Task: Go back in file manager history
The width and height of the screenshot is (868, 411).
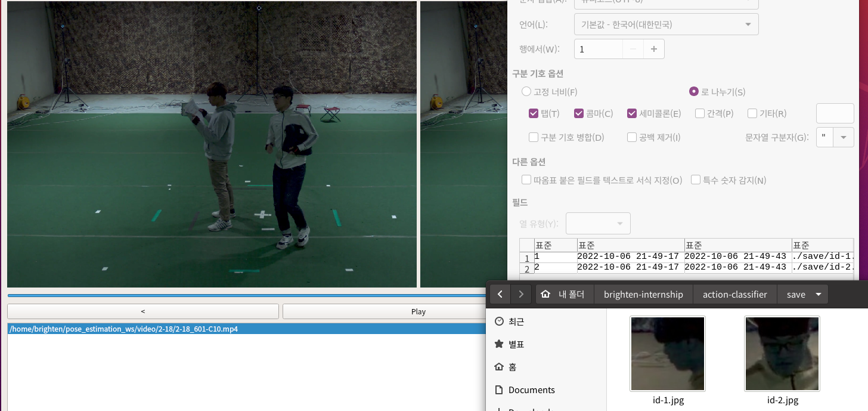Action: (x=500, y=294)
